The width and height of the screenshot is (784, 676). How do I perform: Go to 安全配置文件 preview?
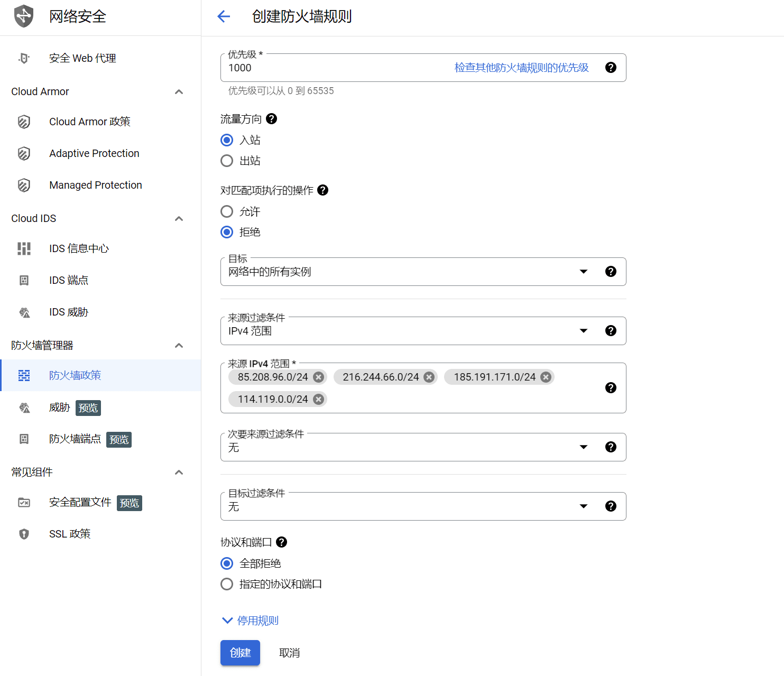tap(80, 502)
